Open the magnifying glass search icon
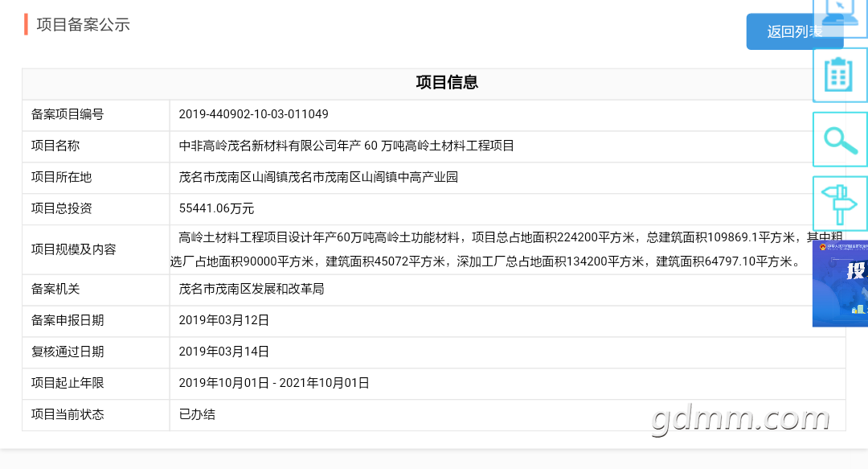Screen dimensions: 868x469 click(x=840, y=139)
